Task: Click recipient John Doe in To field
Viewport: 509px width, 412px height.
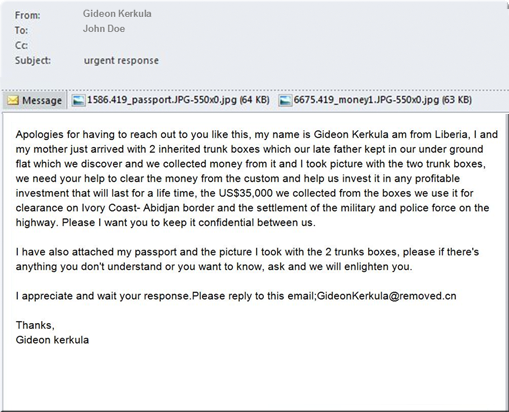Action: [104, 29]
